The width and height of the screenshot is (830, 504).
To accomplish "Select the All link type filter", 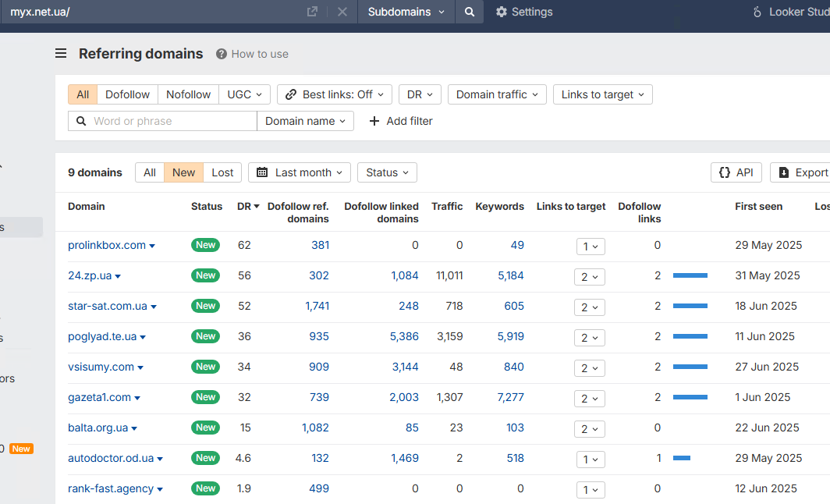I will (83, 94).
